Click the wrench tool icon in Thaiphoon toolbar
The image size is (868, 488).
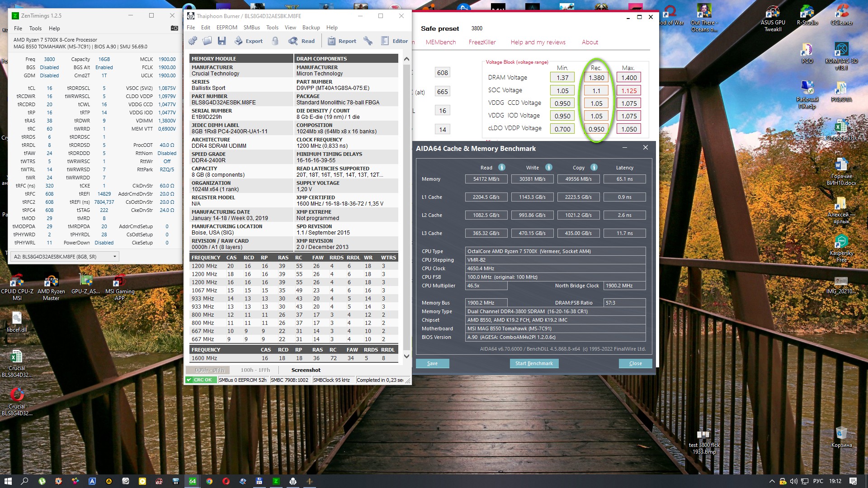pos(368,41)
